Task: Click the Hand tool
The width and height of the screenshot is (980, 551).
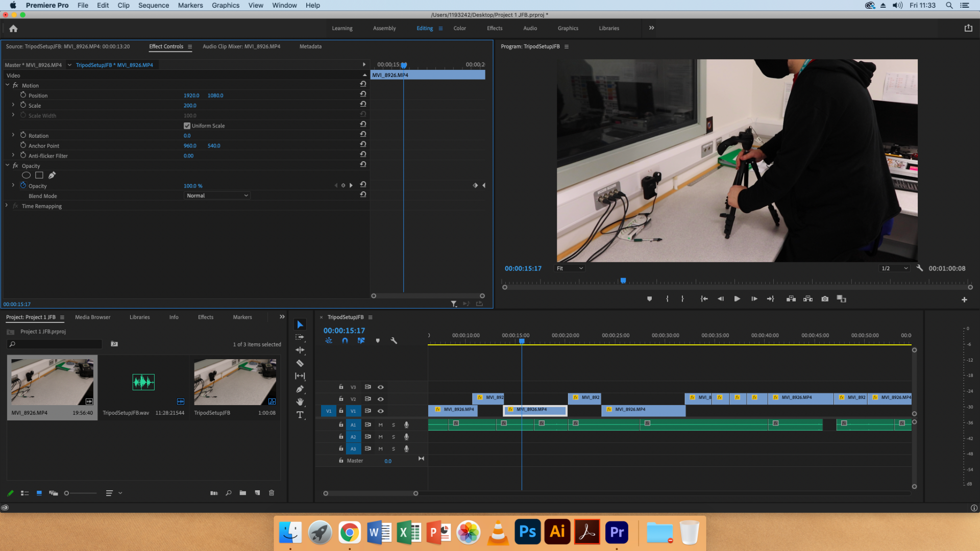Action: [300, 402]
